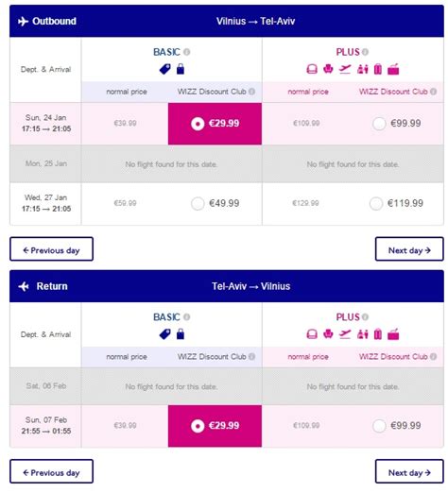The width and height of the screenshot is (448, 493).
Task: Click the checked luggage icon under Return PLUS
Action: 378,334
